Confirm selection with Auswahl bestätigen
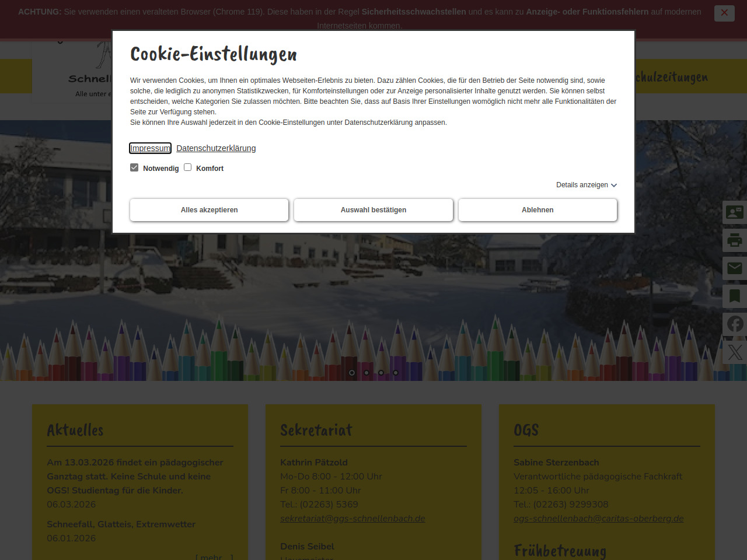747x560 pixels. point(373,210)
